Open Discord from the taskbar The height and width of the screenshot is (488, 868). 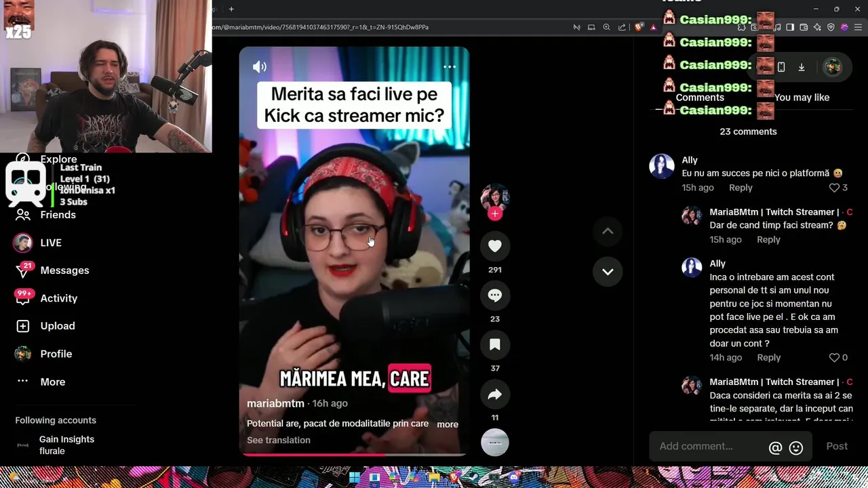(x=513, y=477)
